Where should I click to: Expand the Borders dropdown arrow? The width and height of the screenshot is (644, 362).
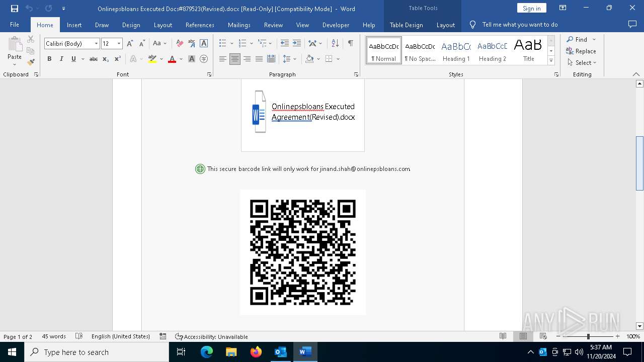(x=338, y=59)
